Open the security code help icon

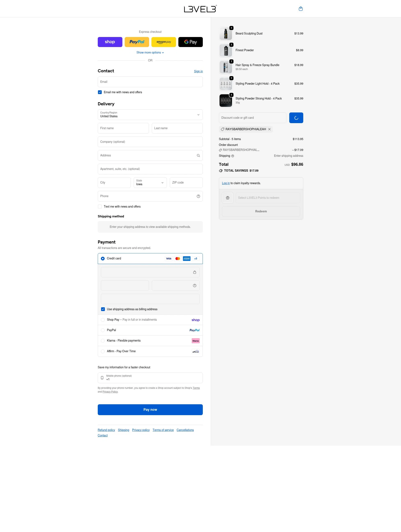194,286
